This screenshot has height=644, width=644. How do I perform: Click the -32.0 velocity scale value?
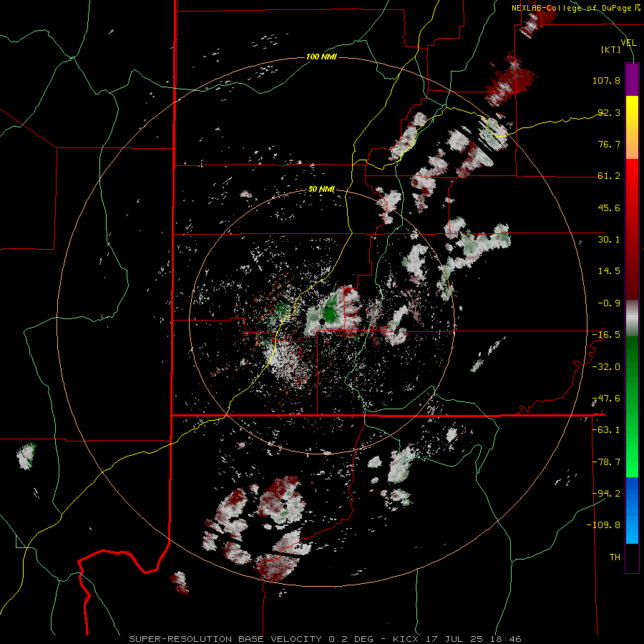(x=606, y=367)
